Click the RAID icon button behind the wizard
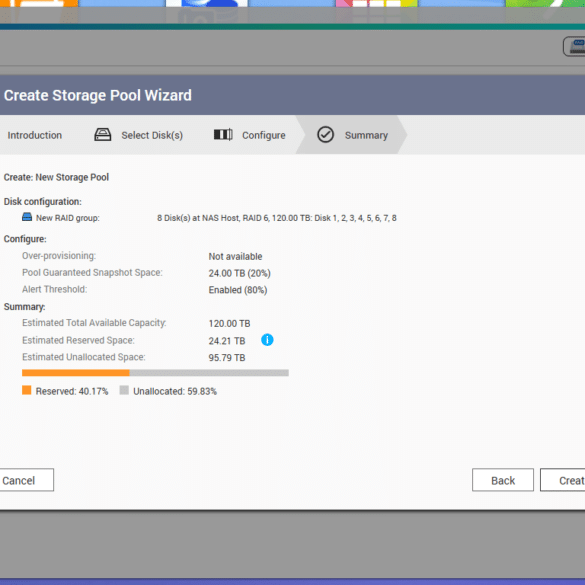Image resolution: width=585 pixels, height=585 pixels. point(575,47)
